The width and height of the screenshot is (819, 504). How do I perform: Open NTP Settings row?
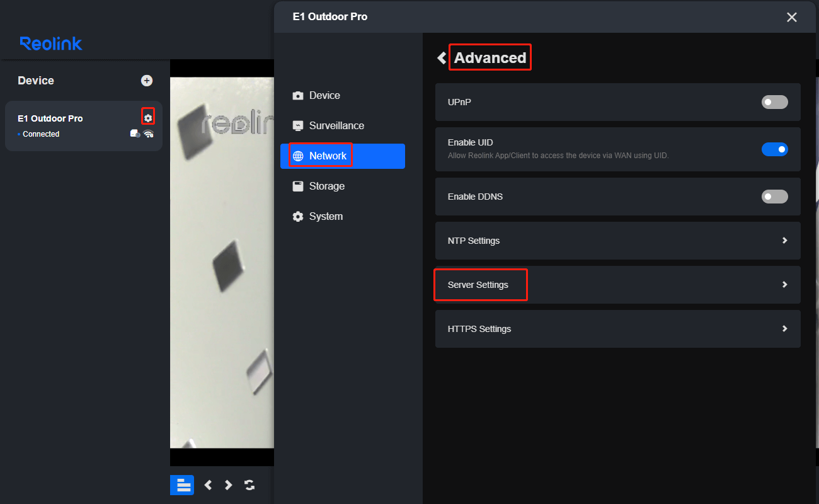click(618, 241)
